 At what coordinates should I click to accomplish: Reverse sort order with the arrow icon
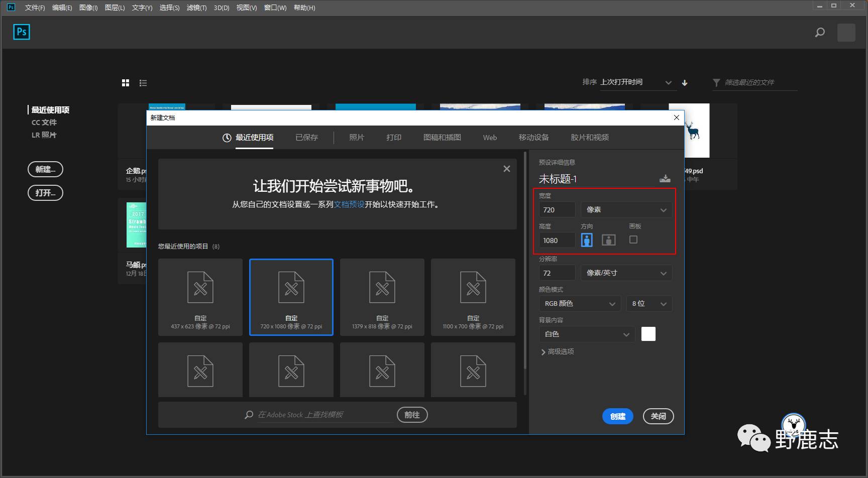685,83
